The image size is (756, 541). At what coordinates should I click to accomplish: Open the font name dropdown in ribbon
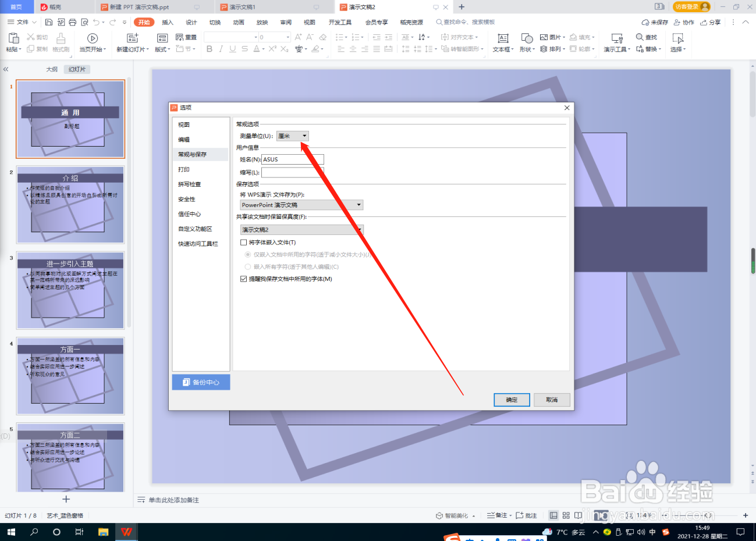(255, 37)
